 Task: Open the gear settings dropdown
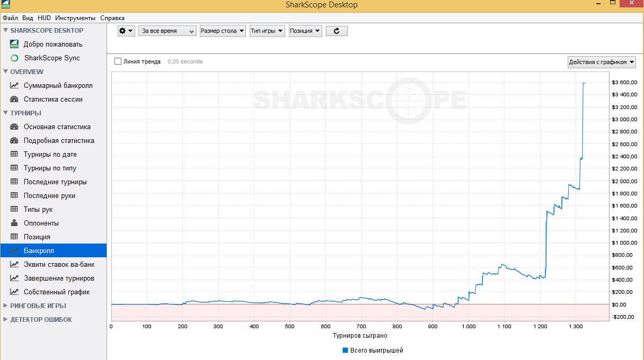click(126, 31)
